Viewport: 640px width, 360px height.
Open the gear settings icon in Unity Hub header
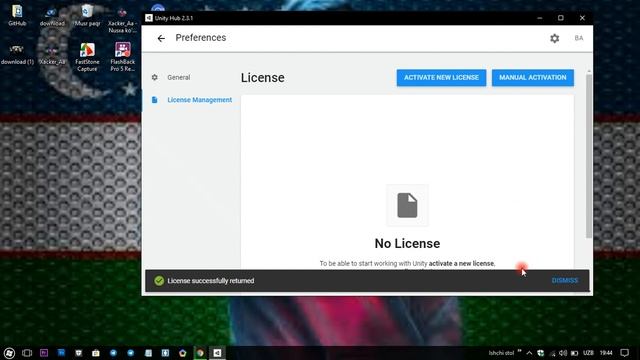[554, 38]
